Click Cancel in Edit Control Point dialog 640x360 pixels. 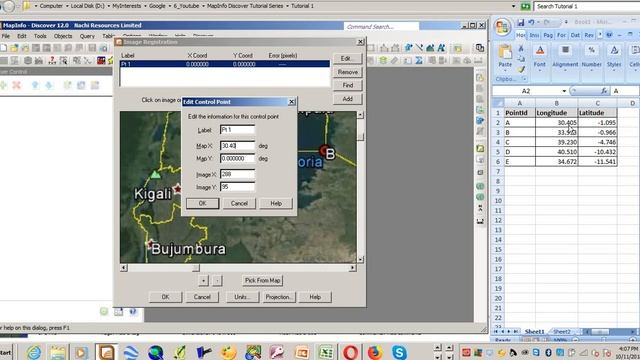tap(239, 203)
